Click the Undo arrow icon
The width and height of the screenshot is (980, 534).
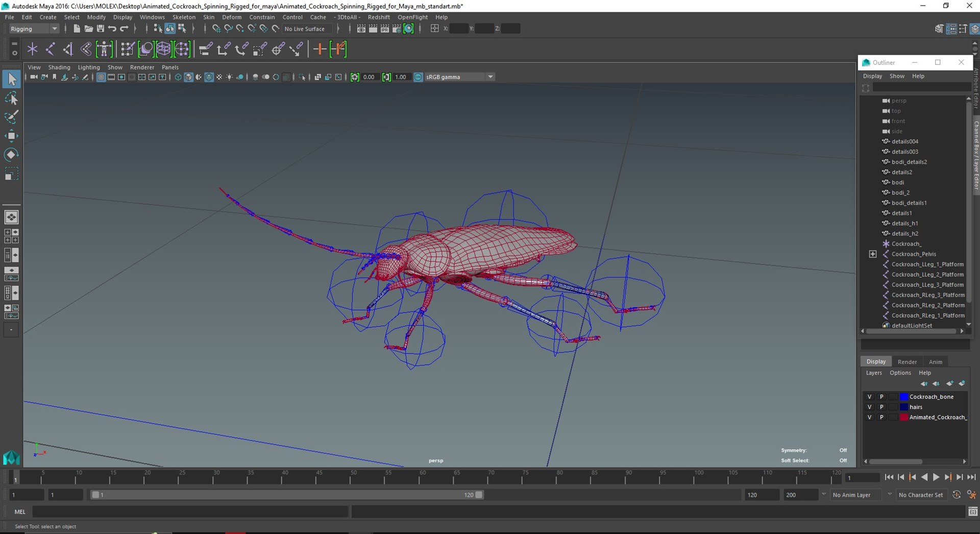[x=112, y=29]
